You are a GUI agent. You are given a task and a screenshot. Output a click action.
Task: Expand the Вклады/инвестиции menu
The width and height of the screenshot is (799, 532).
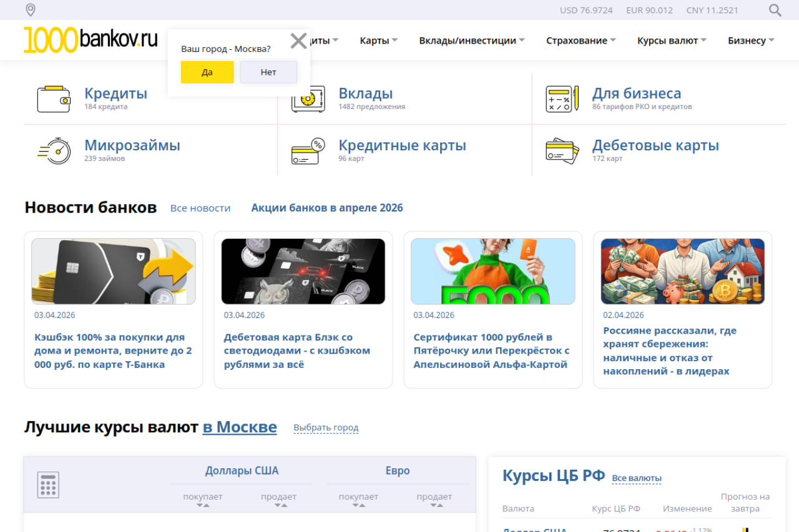(x=471, y=41)
